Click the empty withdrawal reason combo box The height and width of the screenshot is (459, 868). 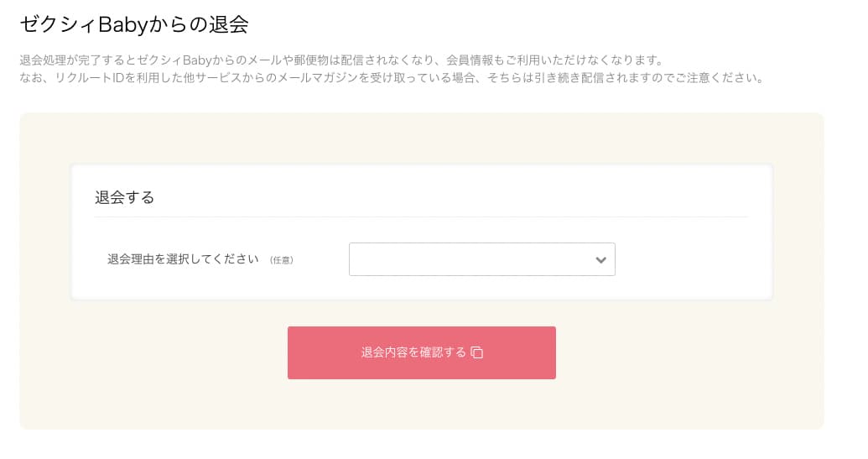[x=470, y=259]
